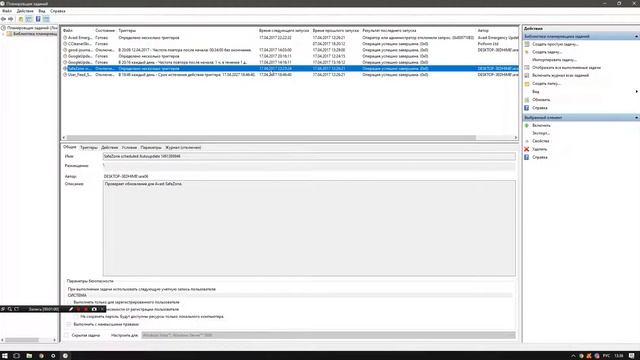Click the icon beside Включить журнал всех заданий

point(527,76)
